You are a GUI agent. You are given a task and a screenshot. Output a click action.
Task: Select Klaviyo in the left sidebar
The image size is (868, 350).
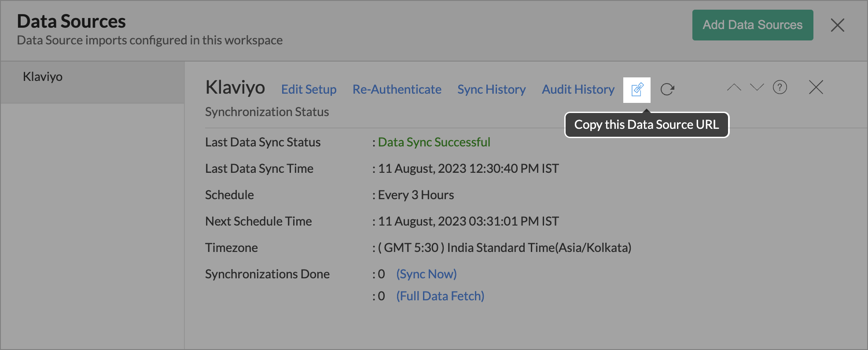43,77
